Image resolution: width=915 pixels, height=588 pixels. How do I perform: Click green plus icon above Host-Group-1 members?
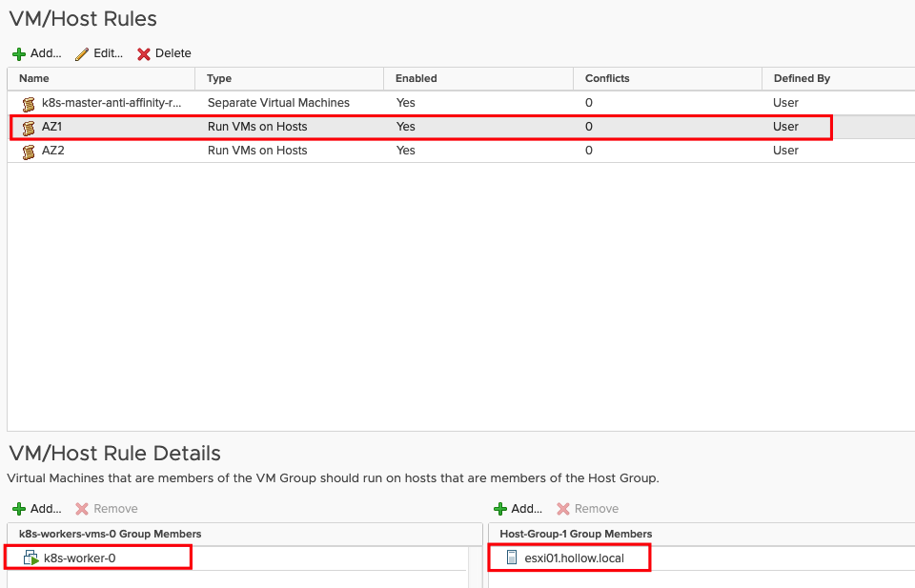coord(500,509)
